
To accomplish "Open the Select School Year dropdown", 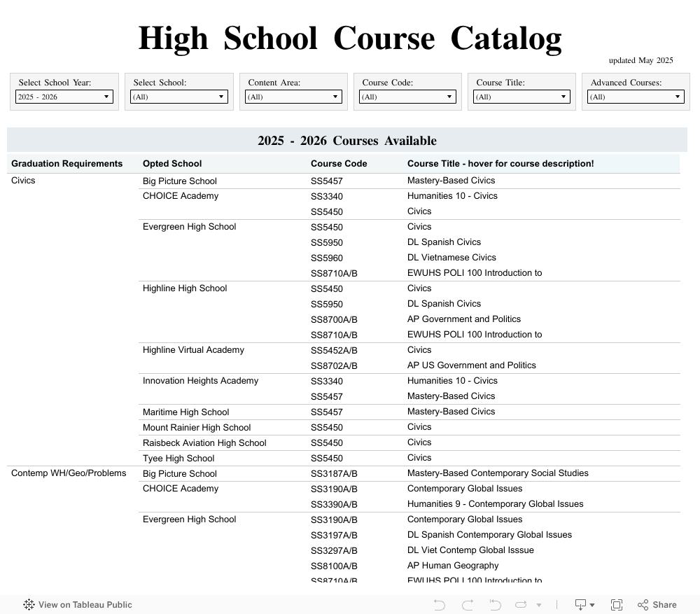I will click(64, 97).
